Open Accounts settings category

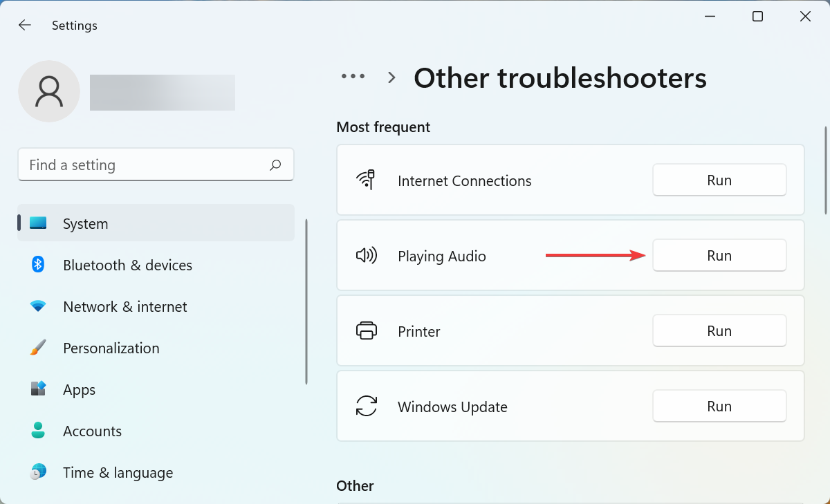pos(156,431)
